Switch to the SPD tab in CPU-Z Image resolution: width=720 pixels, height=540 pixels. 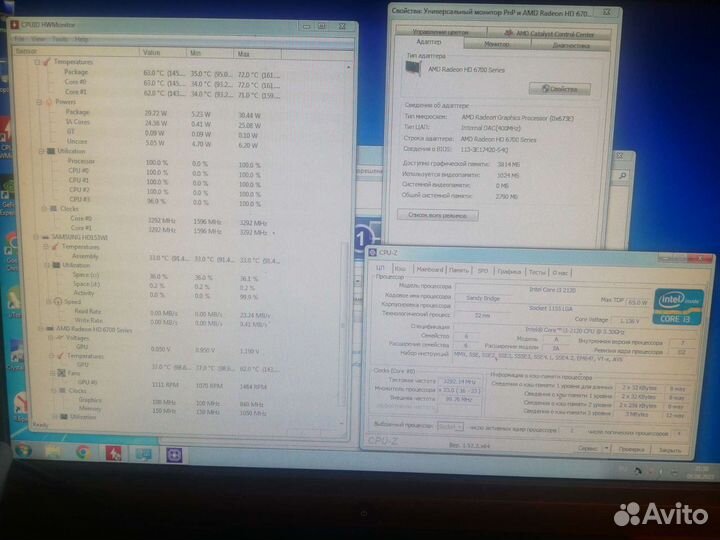(x=483, y=271)
